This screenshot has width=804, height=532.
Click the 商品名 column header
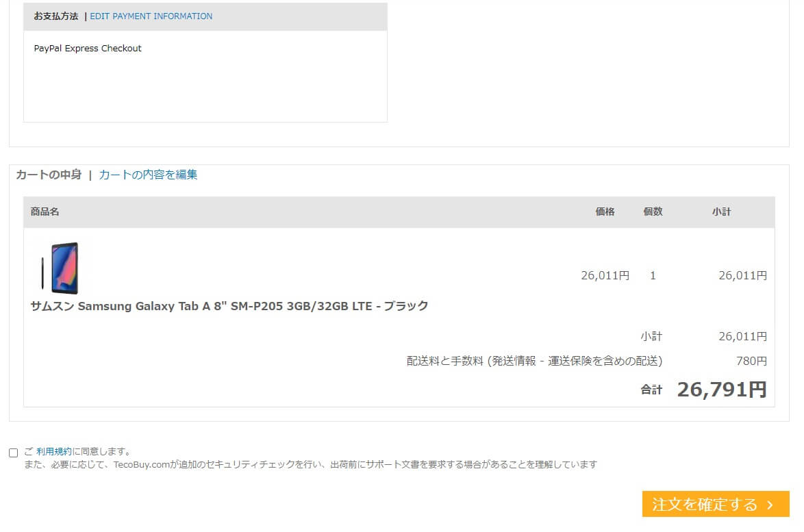(x=45, y=212)
